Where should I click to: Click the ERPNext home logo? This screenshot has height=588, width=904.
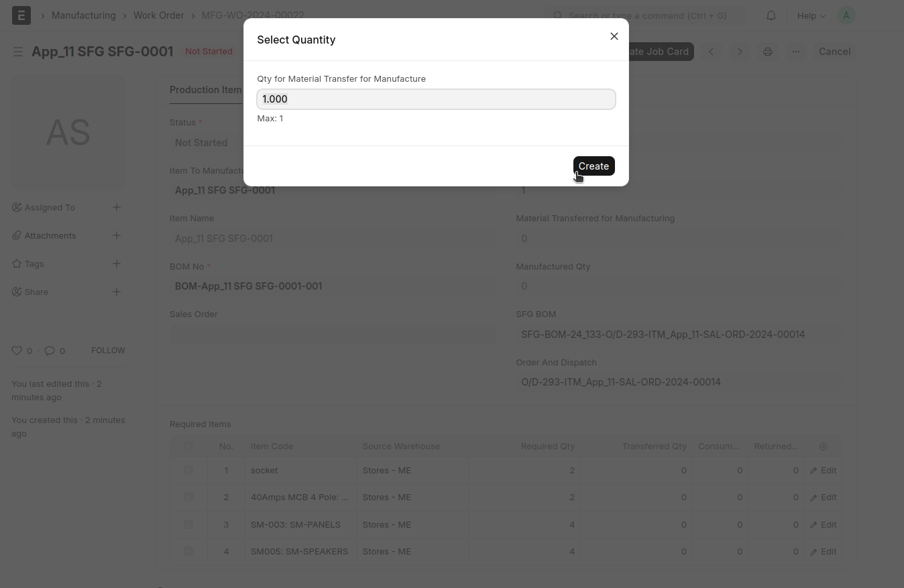coord(21,15)
